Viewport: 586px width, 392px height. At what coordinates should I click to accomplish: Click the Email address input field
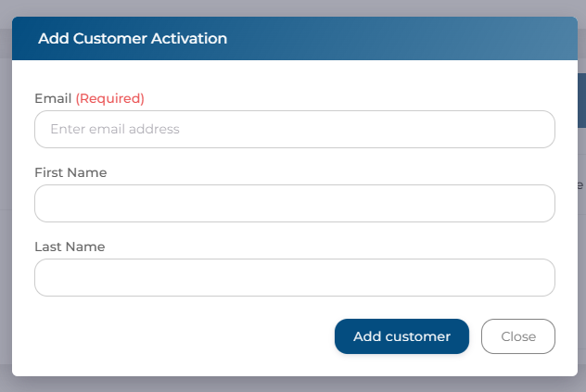point(294,130)
